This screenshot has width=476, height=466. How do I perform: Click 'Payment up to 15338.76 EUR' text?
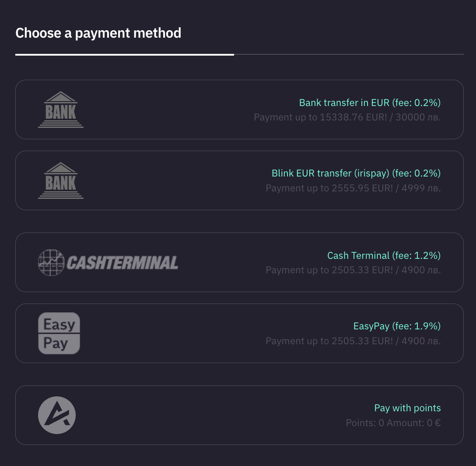(347, 117)
